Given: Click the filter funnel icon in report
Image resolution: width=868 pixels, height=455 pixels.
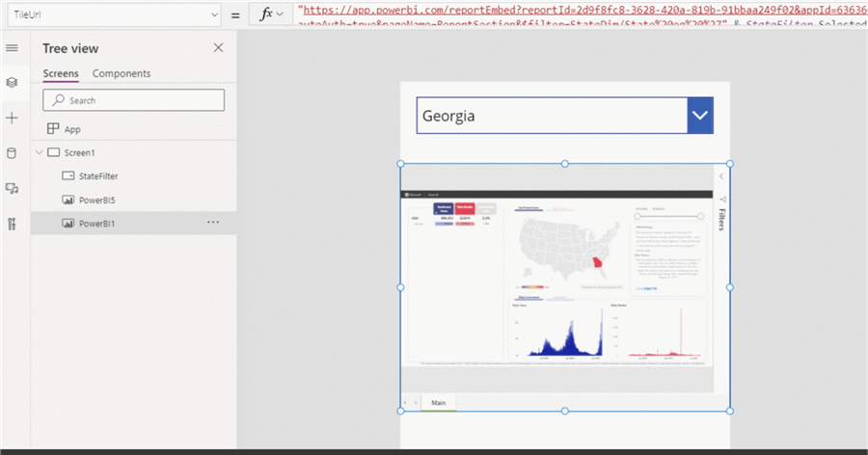Looking at the screenshot, I should coord(721,199).
